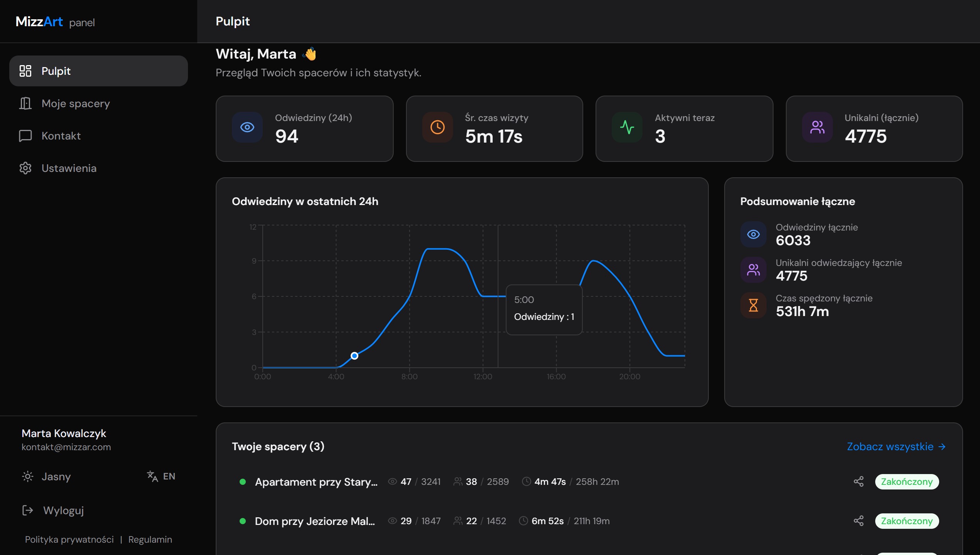Click the Marta Kowalczyk user name
This screenshot has width=980, height=555.
[64, 433]
